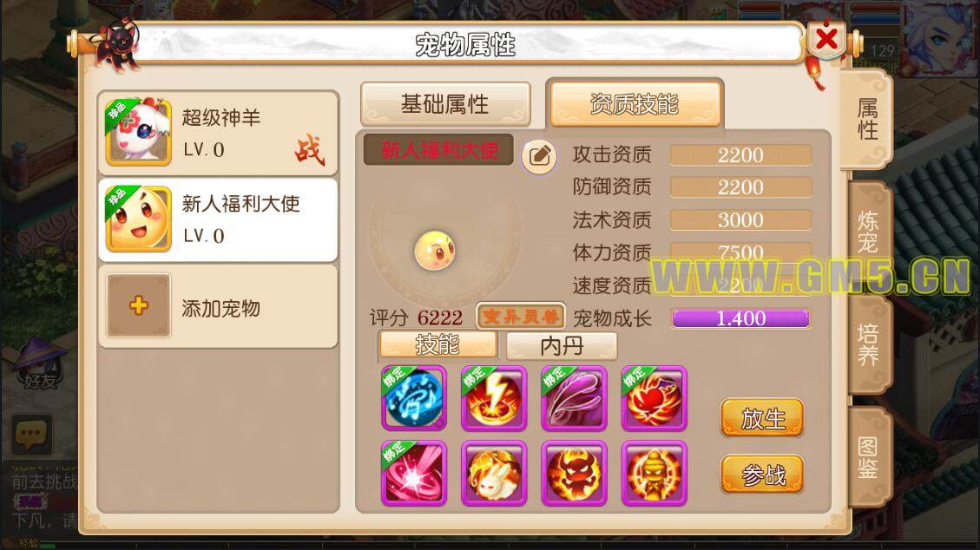Click the pencil edit-name icon

(539, 156)
